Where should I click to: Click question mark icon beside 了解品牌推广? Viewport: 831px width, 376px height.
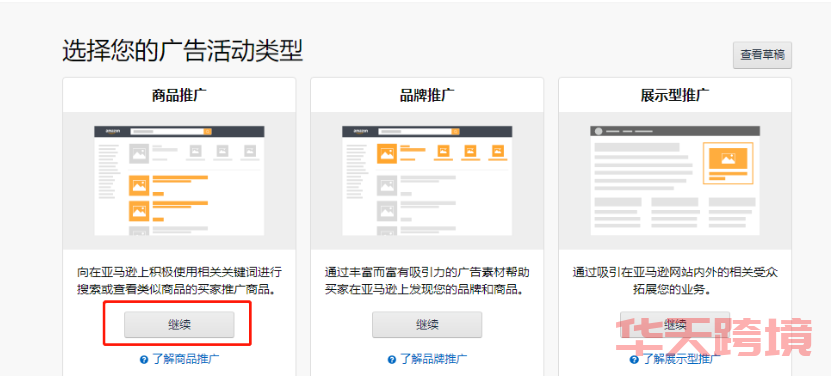pyautogui.click(x=392, y=360)
